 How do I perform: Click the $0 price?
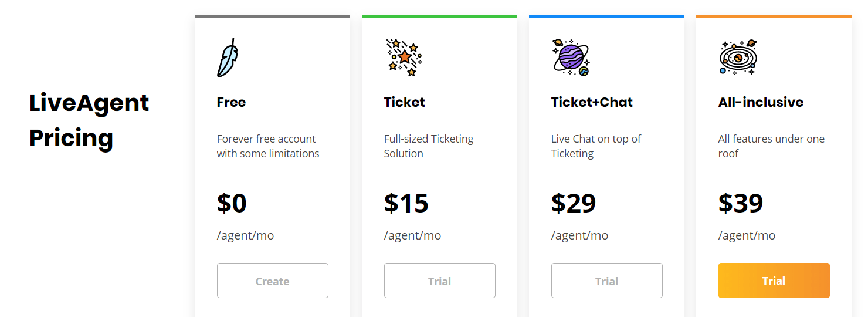pyautogui.click(x=232, y=203)
